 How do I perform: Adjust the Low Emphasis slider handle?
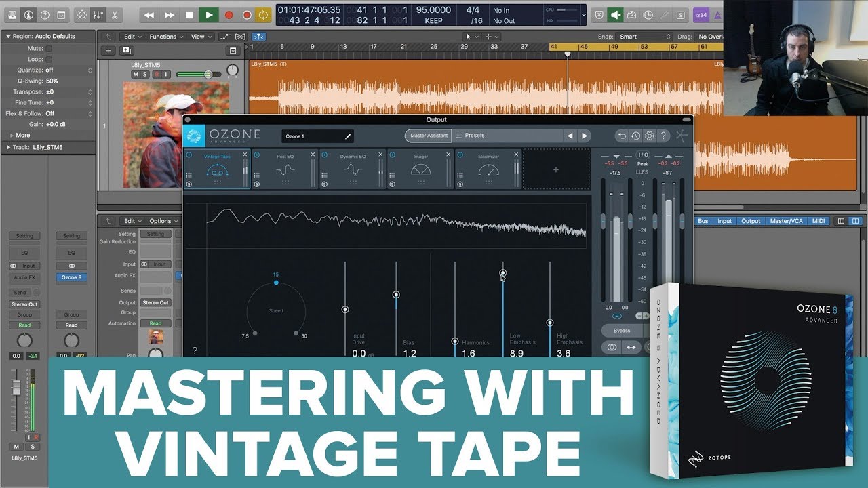pos(502,273)
